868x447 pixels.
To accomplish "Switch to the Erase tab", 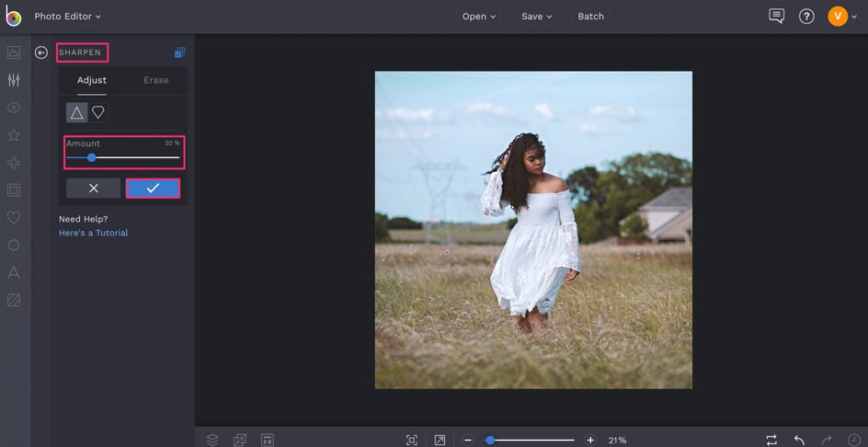I will coord(156,80).
